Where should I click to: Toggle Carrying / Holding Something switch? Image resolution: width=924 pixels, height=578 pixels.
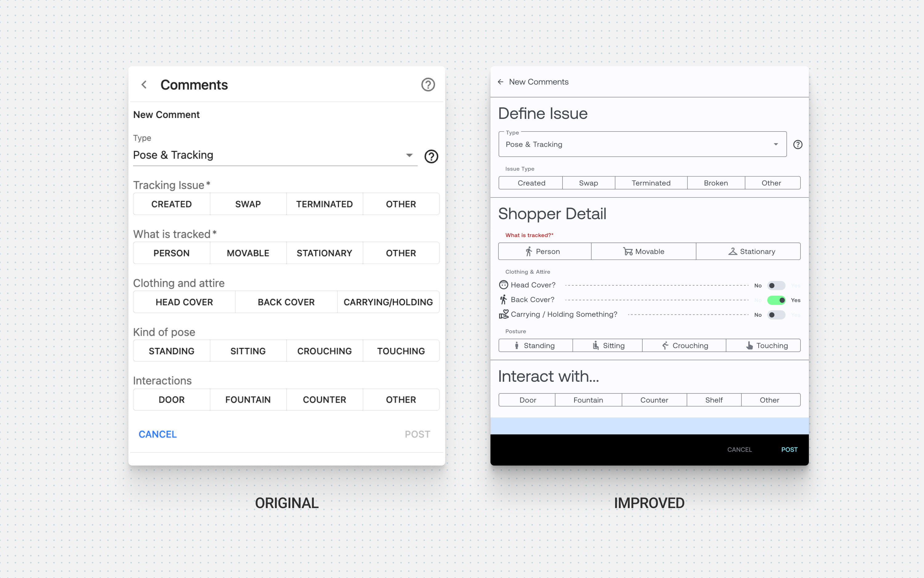(776, 315)
